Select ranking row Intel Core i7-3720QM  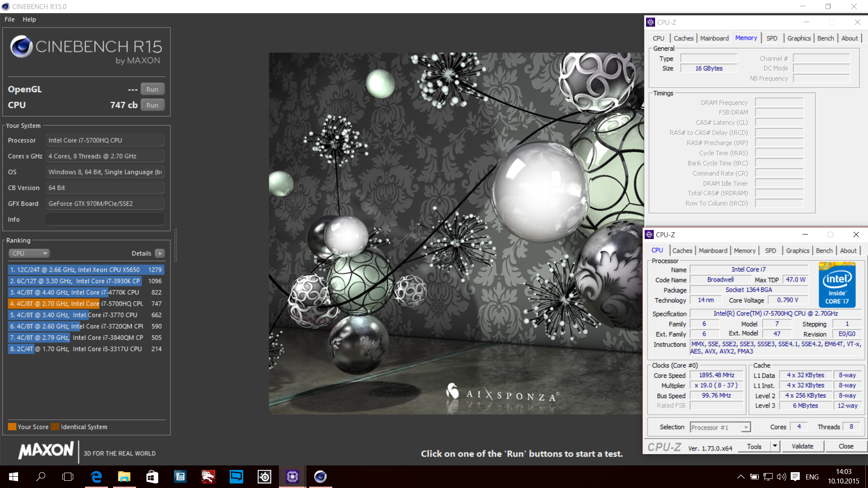tap(86, 326)
